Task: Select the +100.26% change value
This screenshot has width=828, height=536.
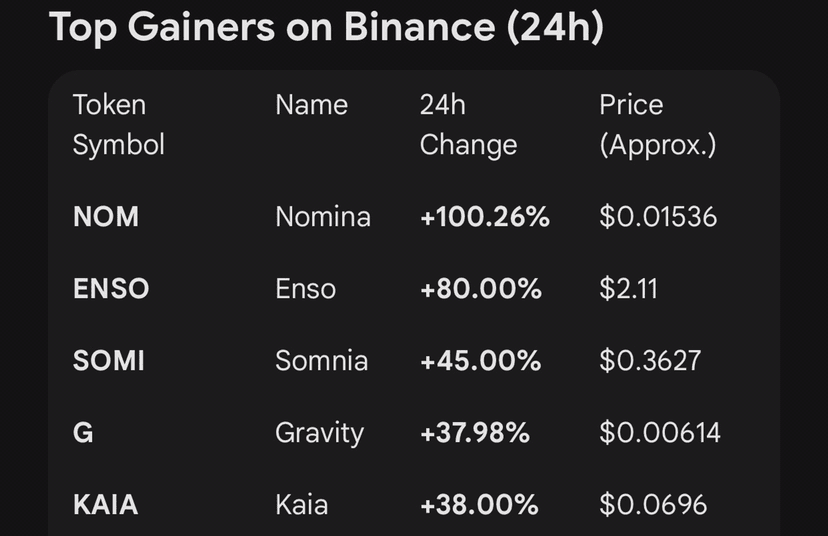Action: click(485, 217)
